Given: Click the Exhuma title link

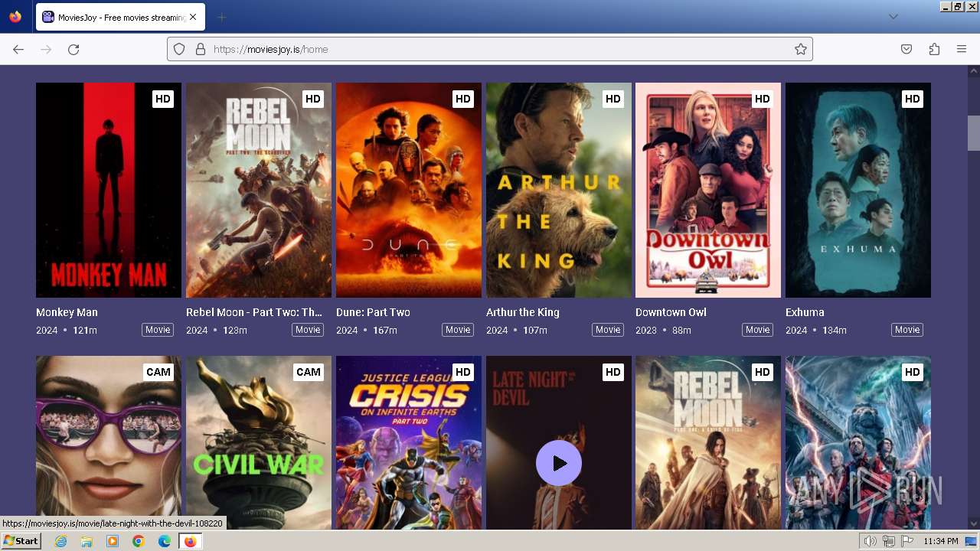Looking at the screenshot, I should coord(805,312).
